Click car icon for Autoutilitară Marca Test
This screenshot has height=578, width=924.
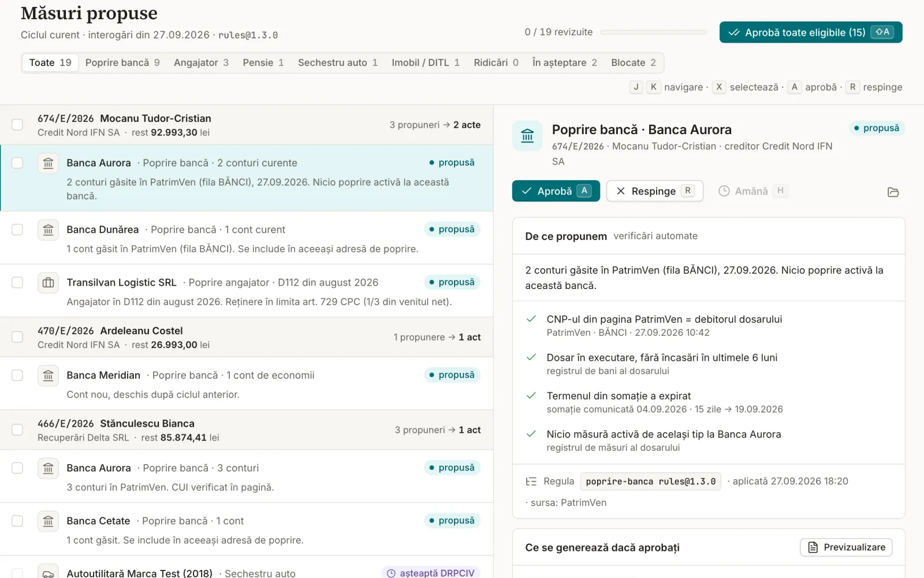[x=49, y=573]
